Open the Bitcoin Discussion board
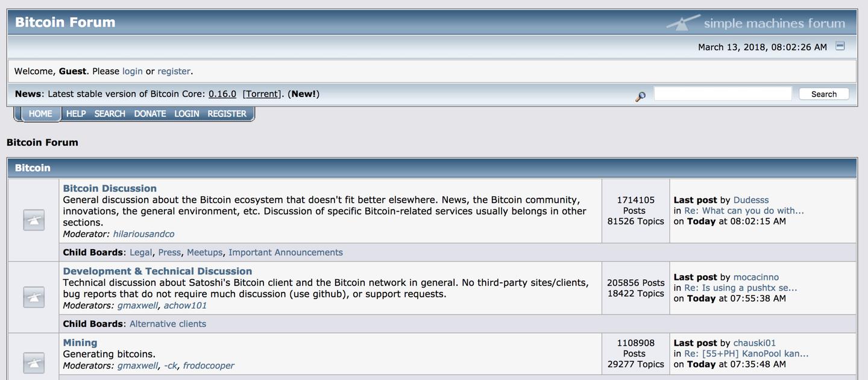Viewport: 868px width, 380px height. (x=110, y=188)
